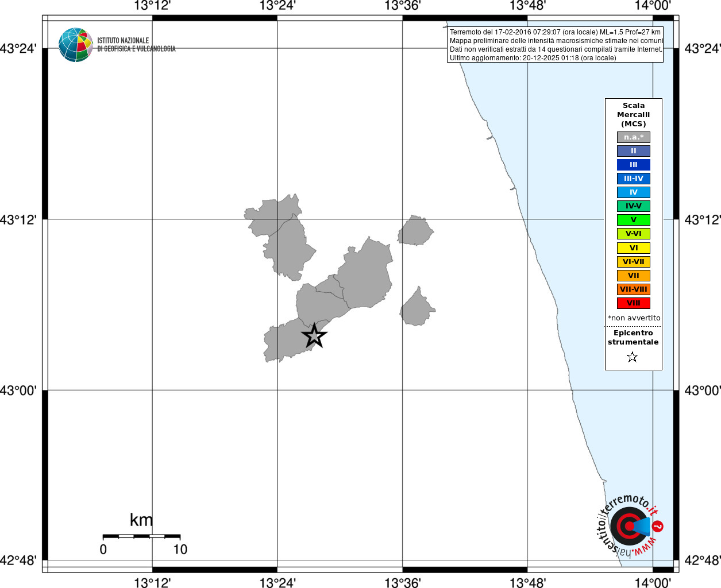Click the 'Dati non verificati' info line
The width and height of the screenshot is (721, 588).
pos(556,49)
